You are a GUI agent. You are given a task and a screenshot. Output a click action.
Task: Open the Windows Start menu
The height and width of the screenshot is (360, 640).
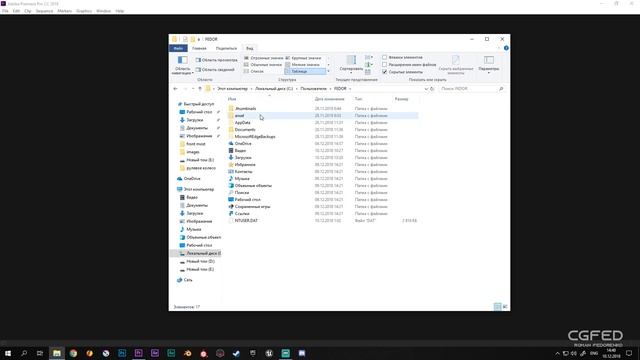[x=8, y=353]
